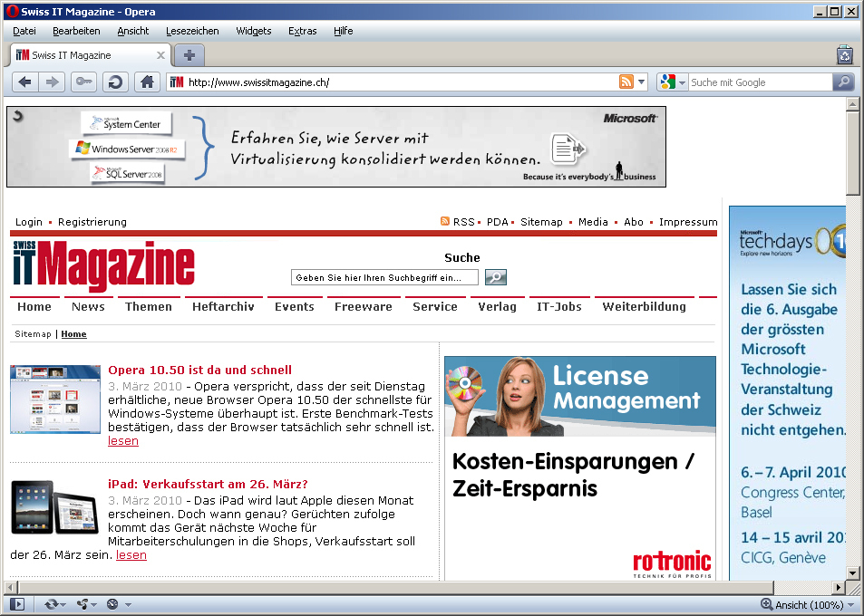
Task: Click the Impressum link
Action: [x=688, y=222]
